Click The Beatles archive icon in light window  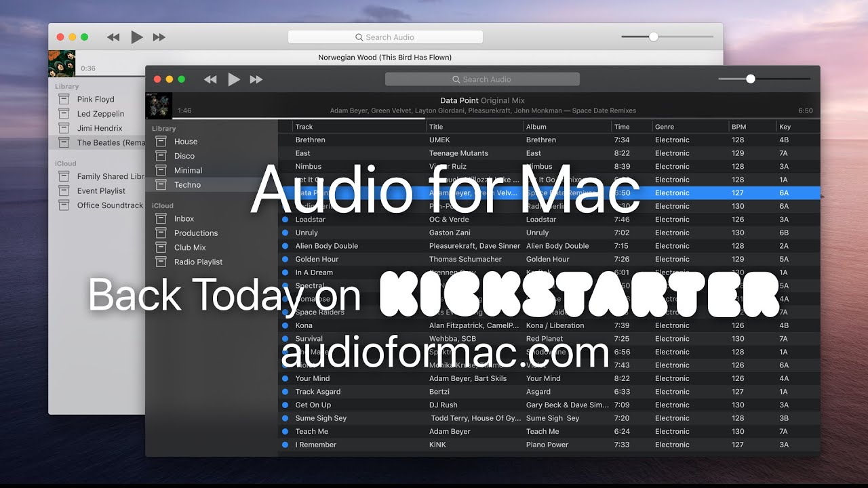tap(64, 142)
